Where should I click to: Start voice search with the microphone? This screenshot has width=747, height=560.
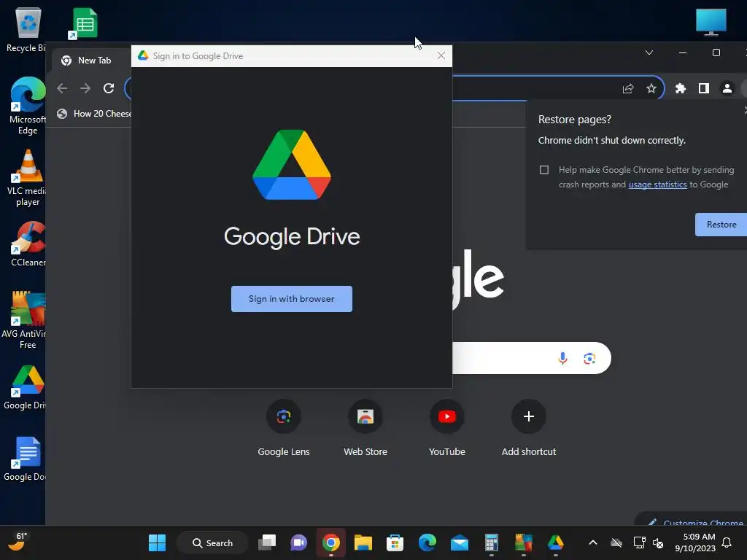[x=562, y=358]
